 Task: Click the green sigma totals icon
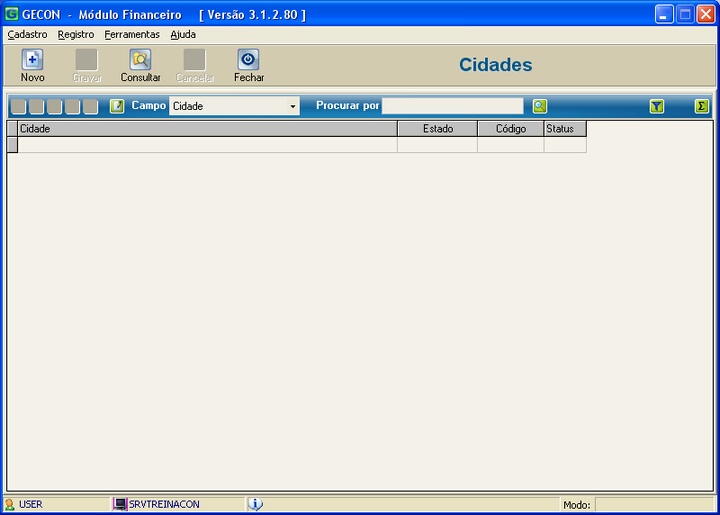(x=701, y=106)
